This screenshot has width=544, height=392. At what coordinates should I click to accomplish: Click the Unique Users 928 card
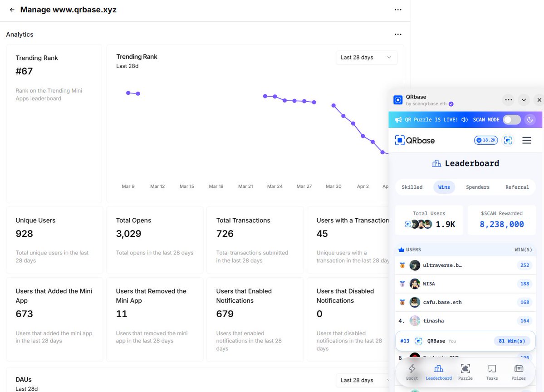coord(54,240)
